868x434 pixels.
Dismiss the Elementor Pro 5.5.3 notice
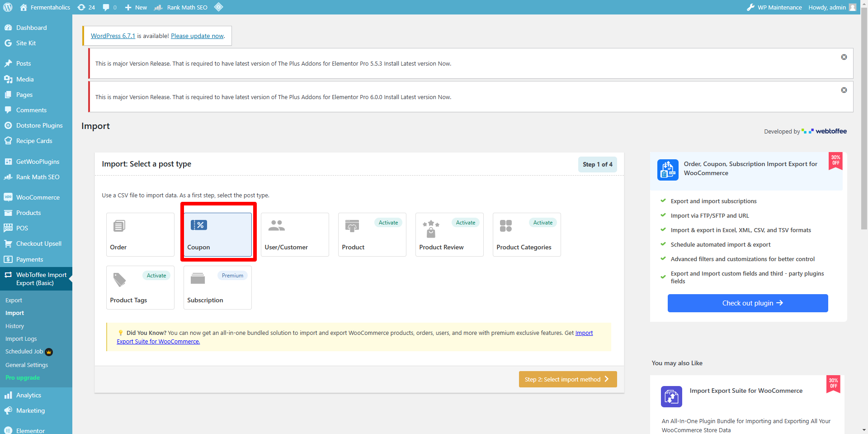[x=844, y=57]
